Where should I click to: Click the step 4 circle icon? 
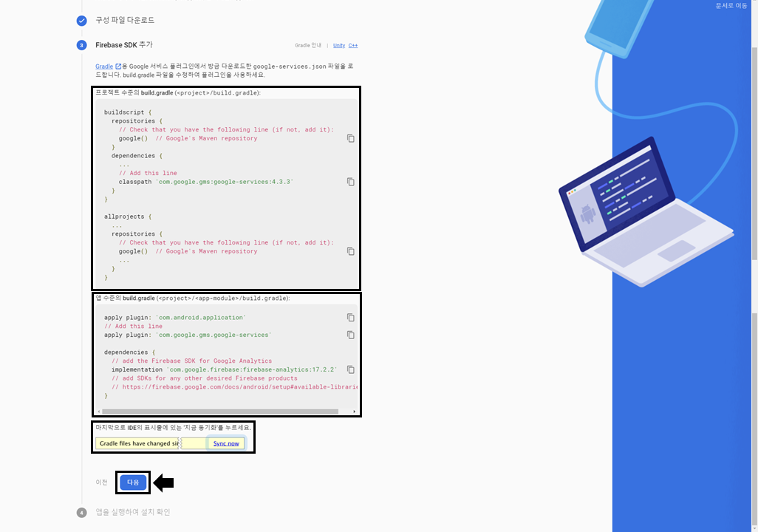(82, 513)
